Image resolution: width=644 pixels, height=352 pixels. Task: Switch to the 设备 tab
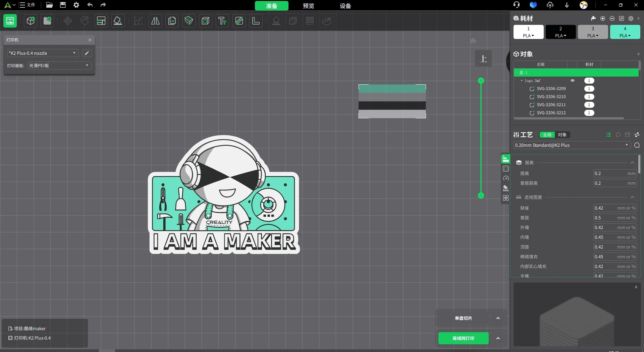click(x=345, y=6)
